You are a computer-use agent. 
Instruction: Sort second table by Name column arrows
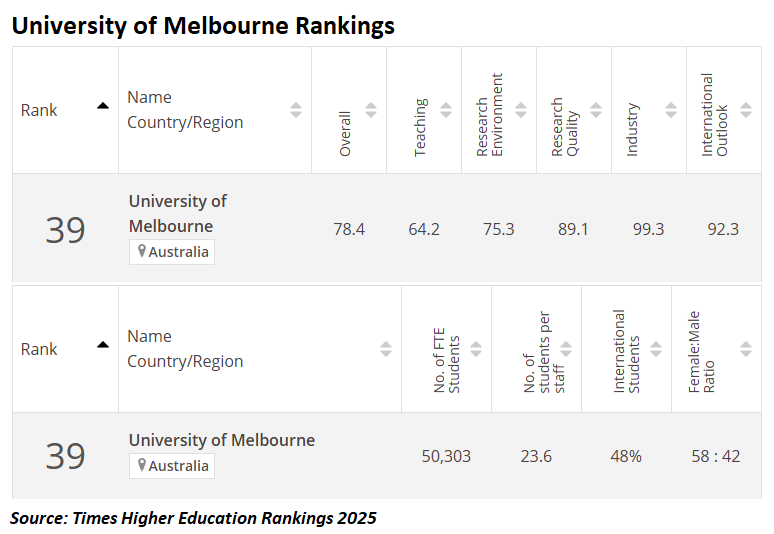click(x=386, y=349)
